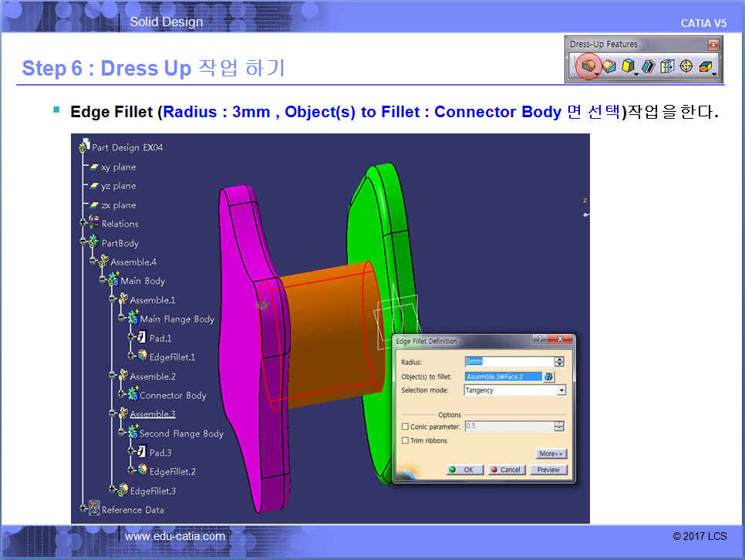Click the Radius stepper arrows
This screenshot has width=745, height=560.
point(559,362)
